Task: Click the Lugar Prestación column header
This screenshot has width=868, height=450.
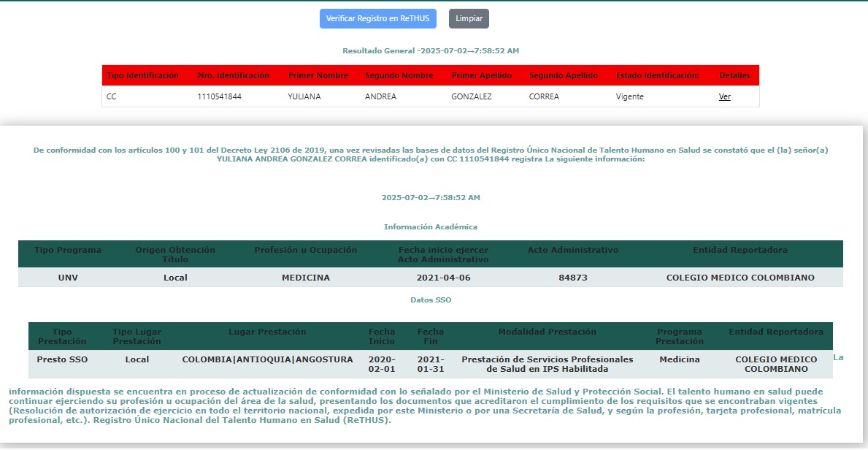Action: [267, 332]
